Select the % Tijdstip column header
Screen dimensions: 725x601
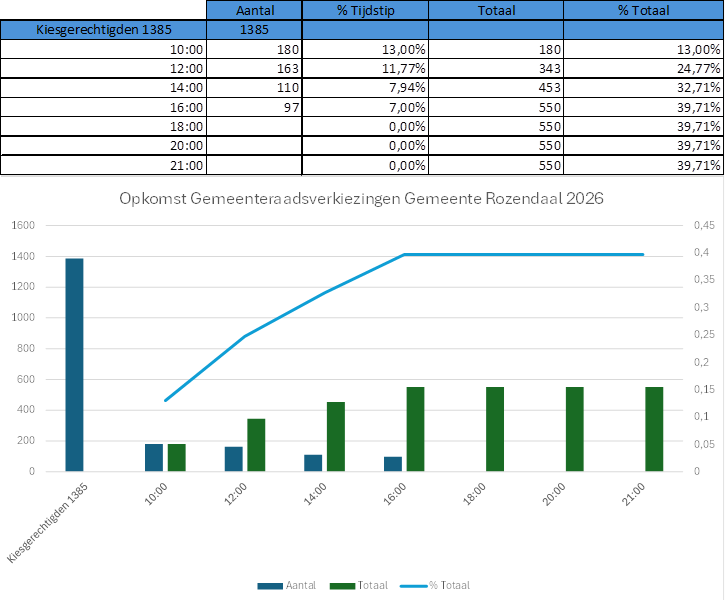(364, 10)
